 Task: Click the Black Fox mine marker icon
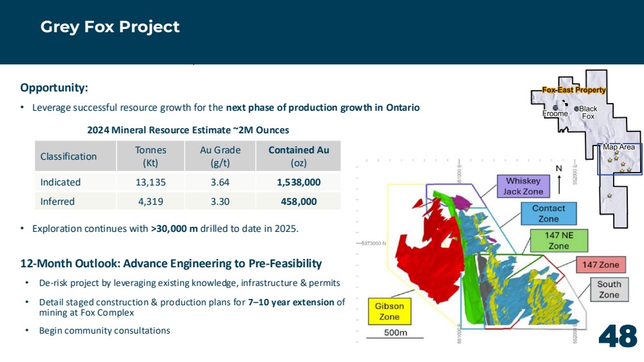point(576,109)
